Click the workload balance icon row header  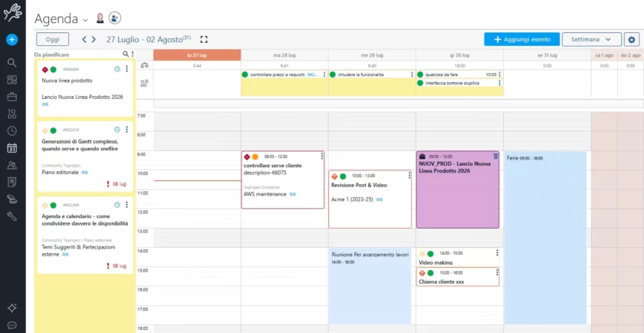point(144,65)
